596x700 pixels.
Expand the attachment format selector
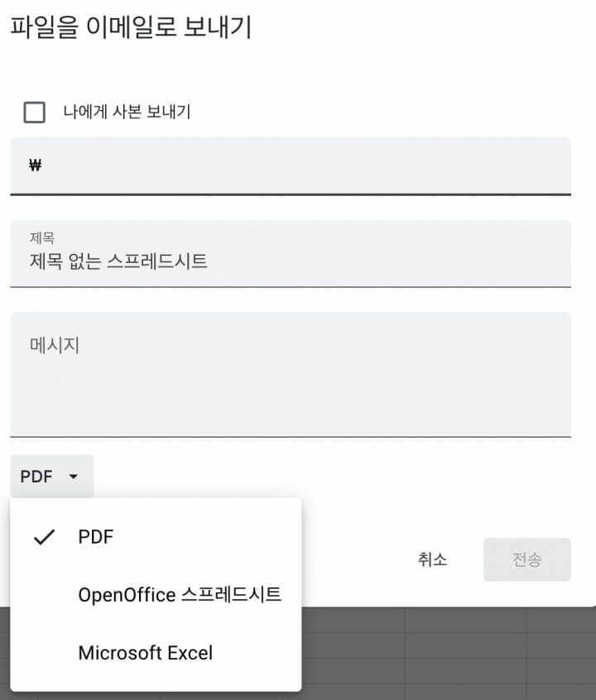pyautogui.click(x=51, y=476)
